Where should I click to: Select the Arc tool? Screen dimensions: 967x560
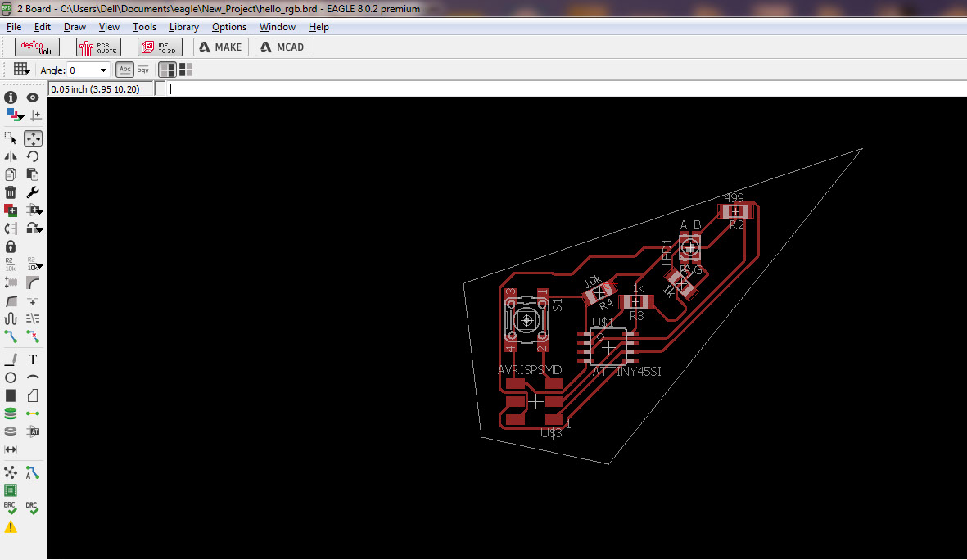(33, 377)
